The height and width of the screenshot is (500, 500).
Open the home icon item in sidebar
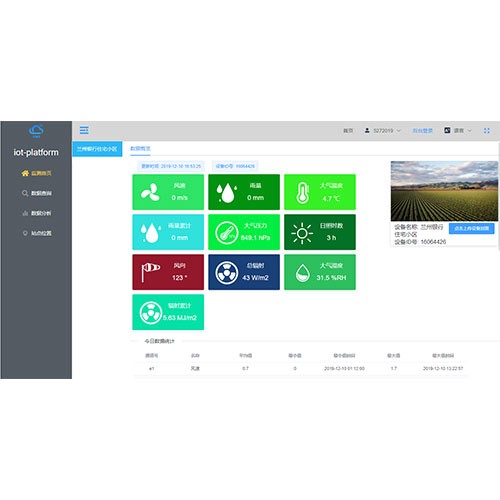36,173
